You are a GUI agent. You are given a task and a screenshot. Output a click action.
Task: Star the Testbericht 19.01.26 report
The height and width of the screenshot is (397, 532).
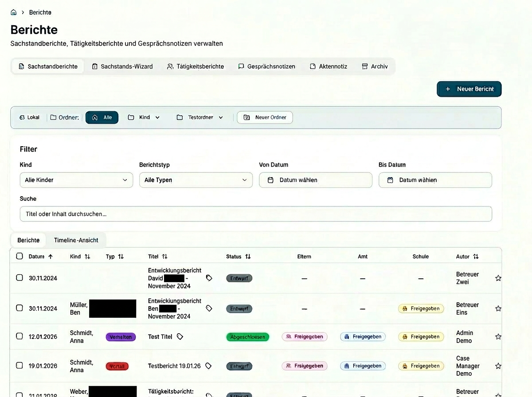tap(498, 366)
